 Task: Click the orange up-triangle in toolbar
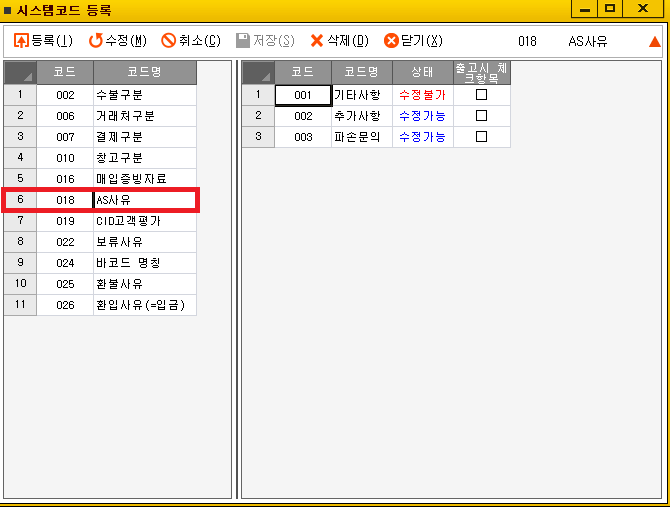click(x=655, y=41)
